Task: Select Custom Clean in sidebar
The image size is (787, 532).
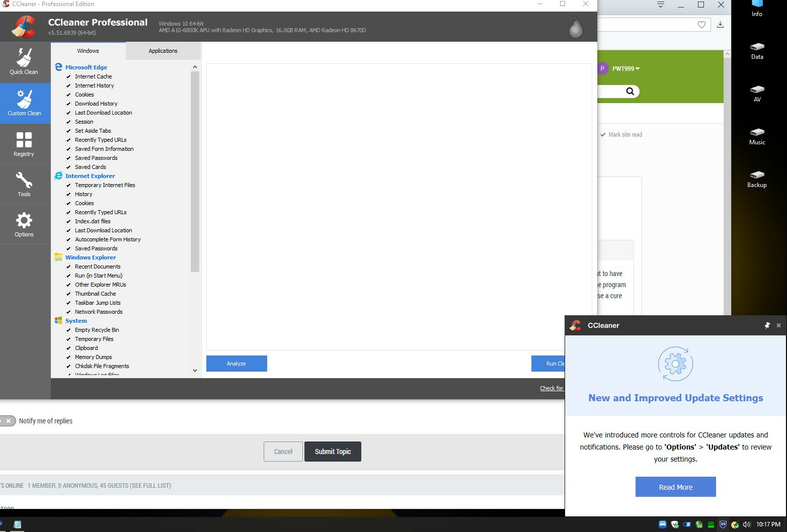Action: [24, 103]
